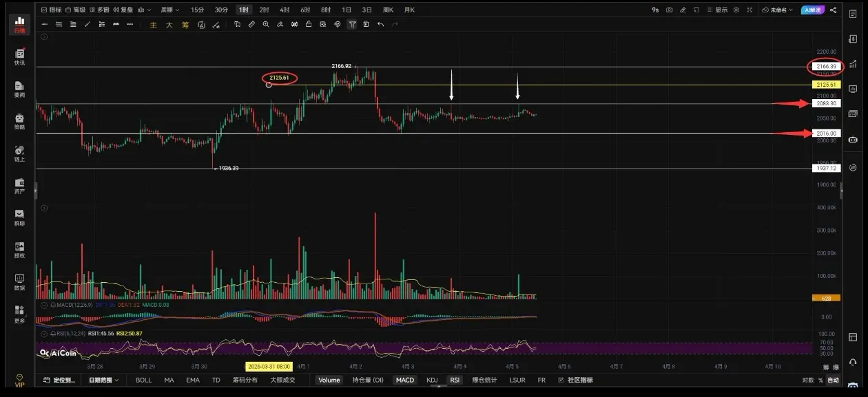Click the 爆仓统计 liquidation stats indicator
Viewport: 868px width, 397px height.
point(485,380)
